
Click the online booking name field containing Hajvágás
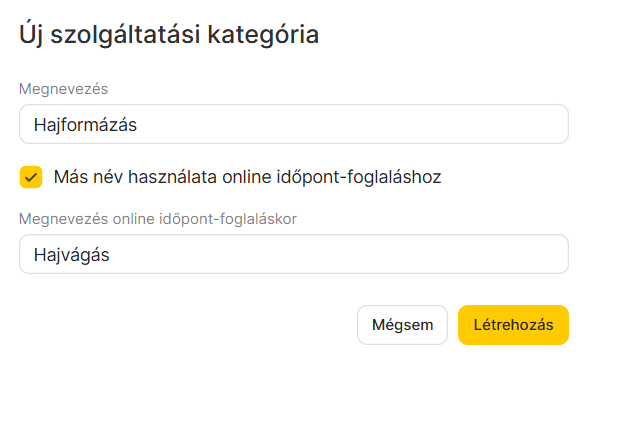pyautogui.click(x=294, y=255)
